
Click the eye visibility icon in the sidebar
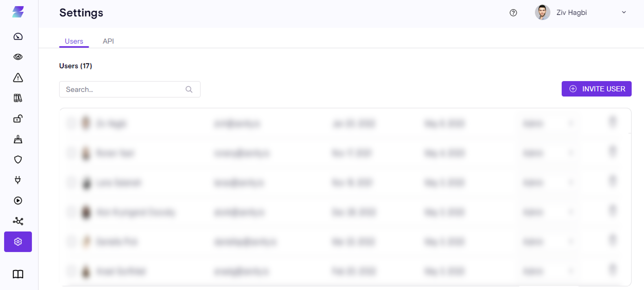tap(18, 57)
